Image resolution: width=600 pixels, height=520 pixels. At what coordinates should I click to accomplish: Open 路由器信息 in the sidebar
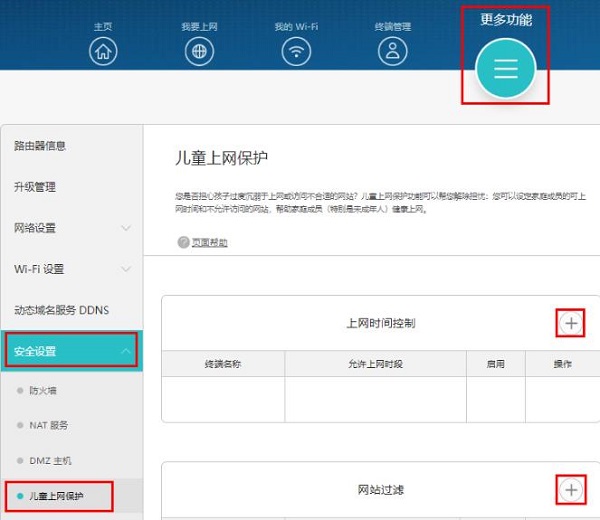pos(40,146)
